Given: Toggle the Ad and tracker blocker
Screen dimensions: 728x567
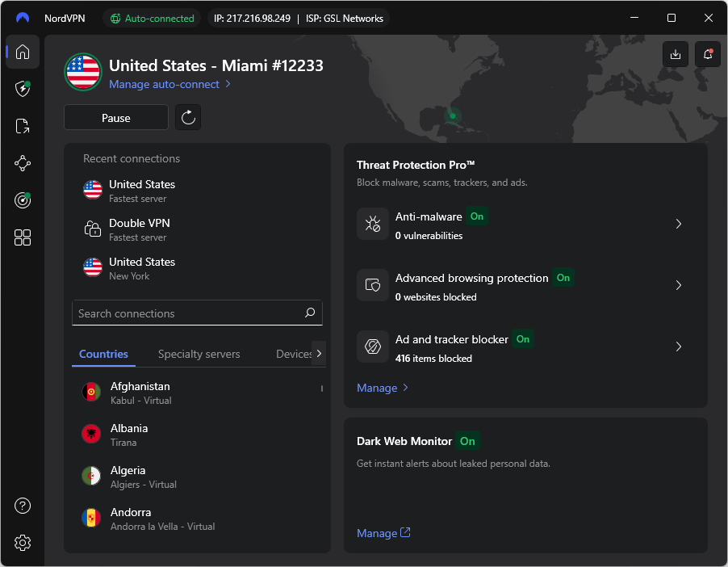Looking at the screenshot, I should click(522, 339).
